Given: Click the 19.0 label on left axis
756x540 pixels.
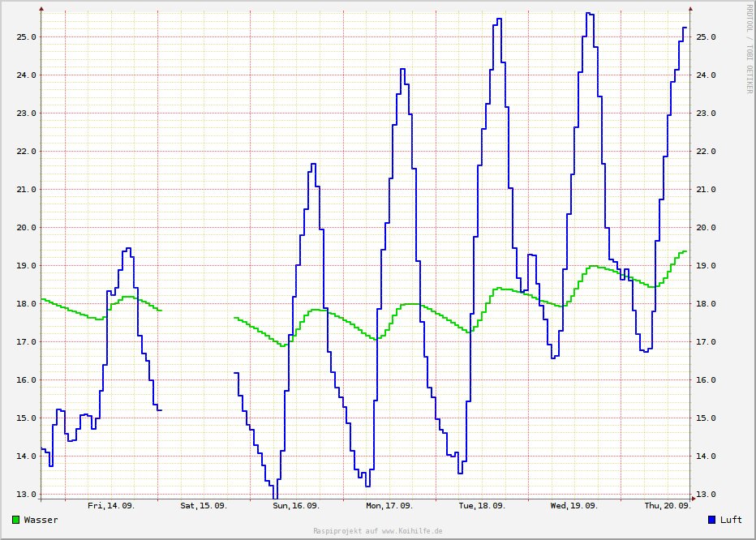Looking at the screenshot, I should 28,266.
